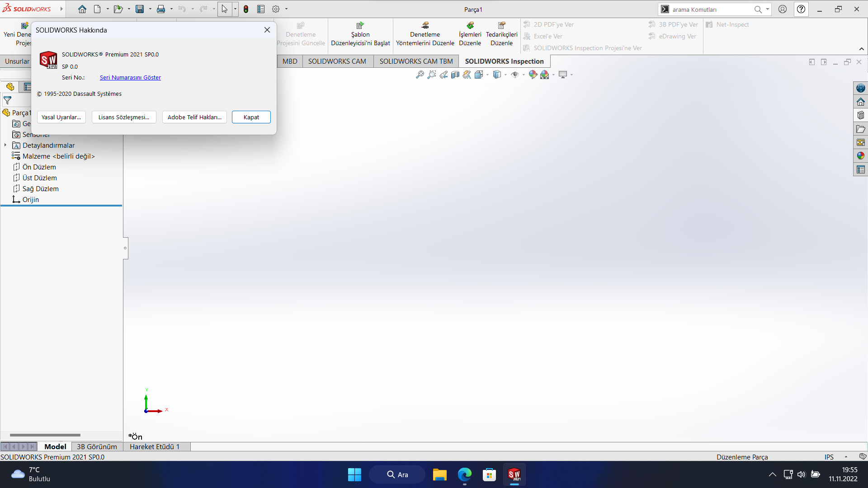Collapse the ribbon with the chevron
The width and height of the screenshot is (868, 488).
point(861,49)
